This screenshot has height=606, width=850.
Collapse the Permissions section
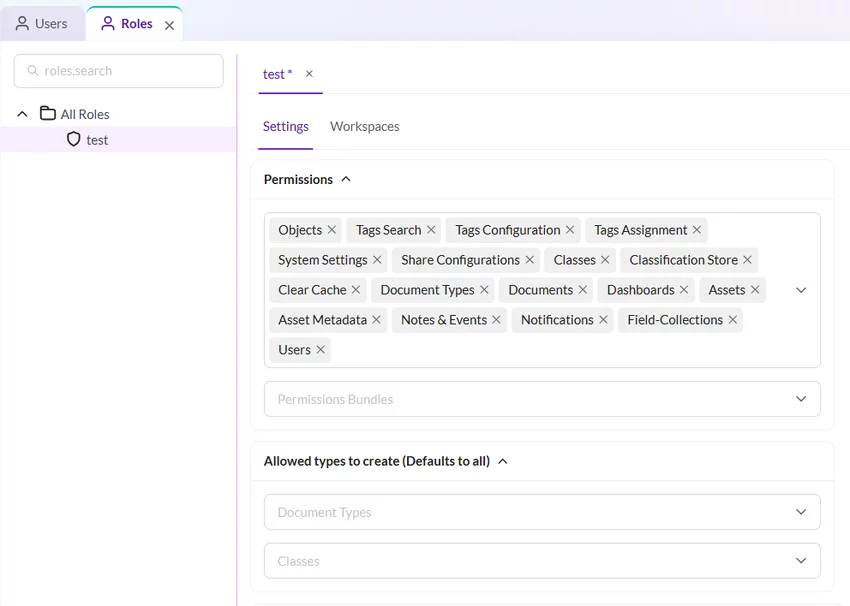pos(346,179)
